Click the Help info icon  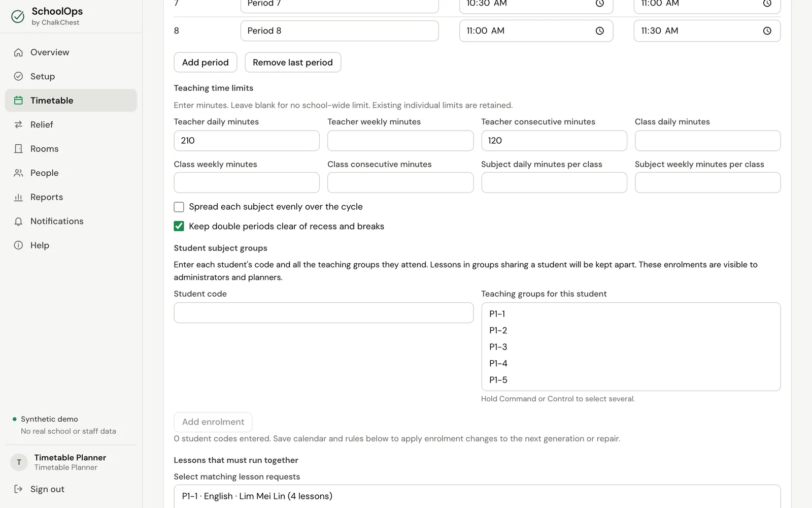coord(18,245)
